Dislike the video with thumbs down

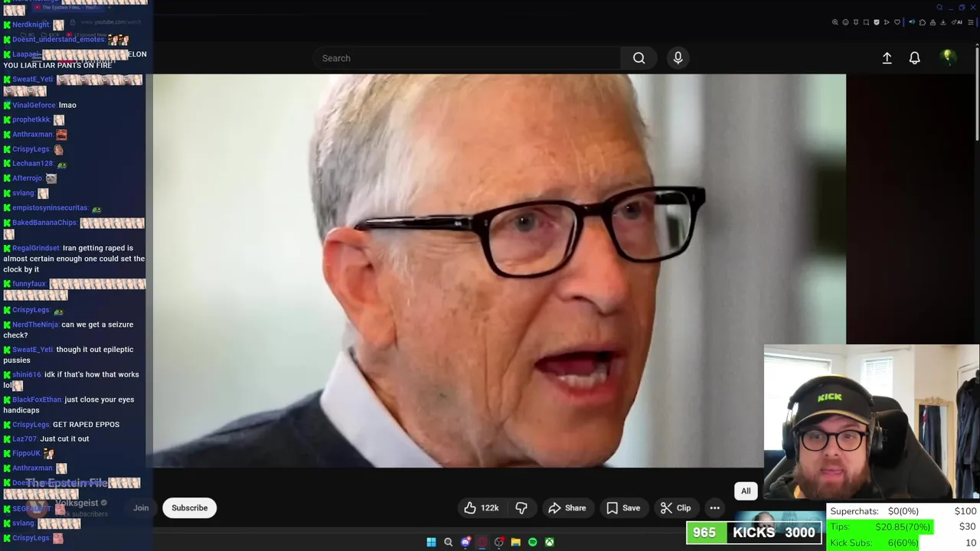[521, 508]
